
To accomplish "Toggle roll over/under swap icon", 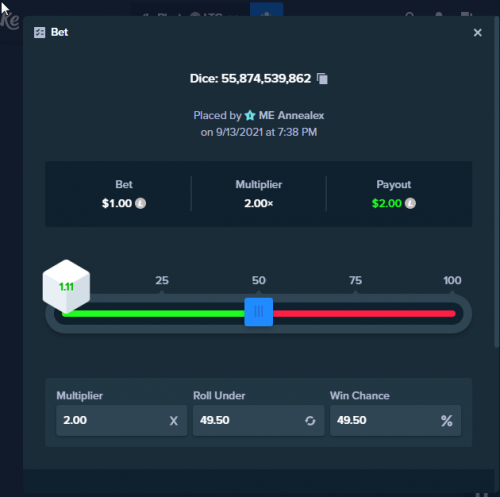I will (310, 421).
